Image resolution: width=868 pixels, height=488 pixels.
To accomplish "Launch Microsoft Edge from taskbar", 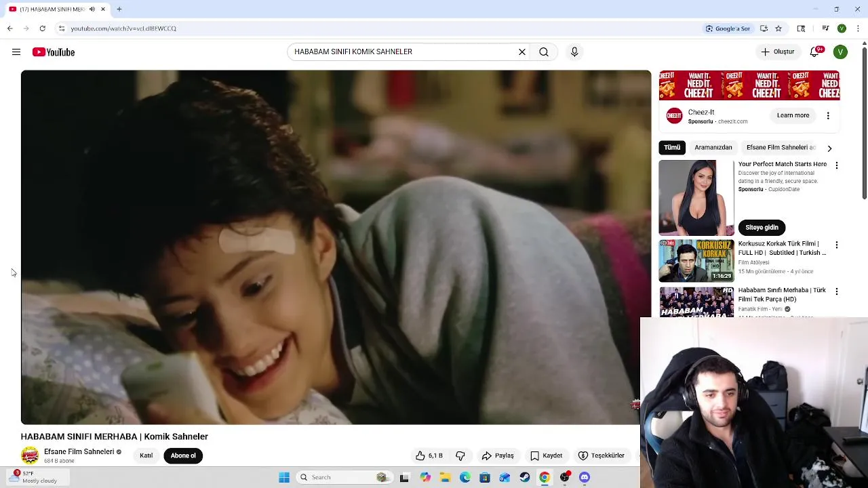I will (x=465, y=477).
